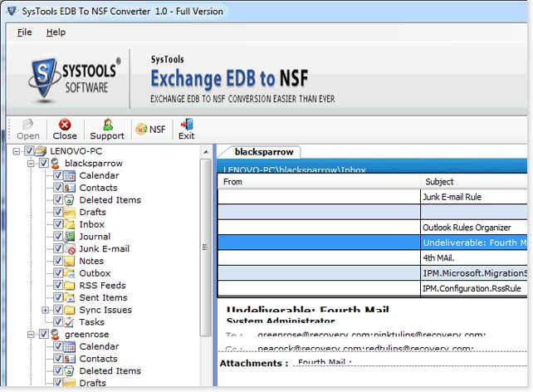This screenshot has height=392, width=533.
Task: Uncheck the LENOVO-PC root checkbox
Action: point(29,151)
